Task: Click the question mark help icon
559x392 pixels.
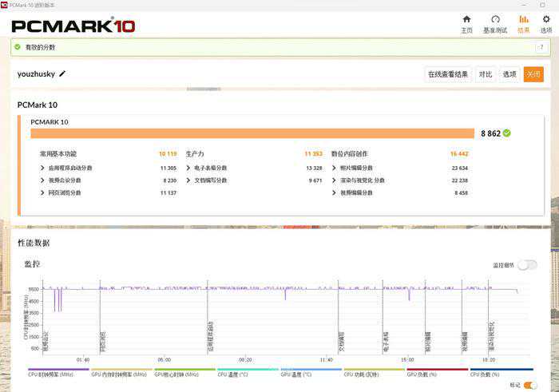Action: pos(541,47)
